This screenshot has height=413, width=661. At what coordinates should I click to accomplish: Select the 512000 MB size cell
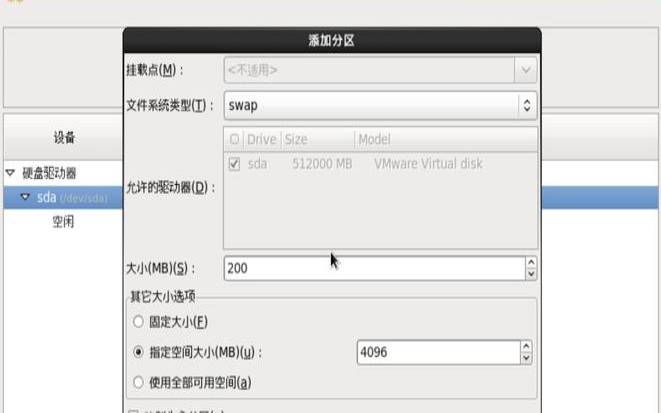click(322, 164)
